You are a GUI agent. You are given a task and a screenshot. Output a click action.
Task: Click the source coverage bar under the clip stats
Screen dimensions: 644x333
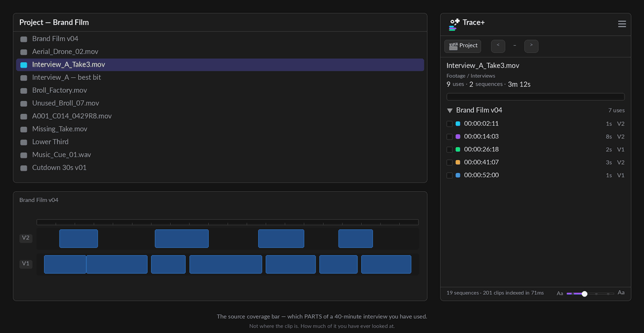click(536, 97)
